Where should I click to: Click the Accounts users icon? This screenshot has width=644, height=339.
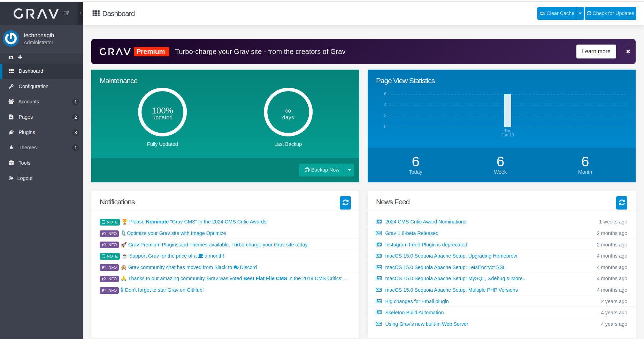(x=11, y=102)
